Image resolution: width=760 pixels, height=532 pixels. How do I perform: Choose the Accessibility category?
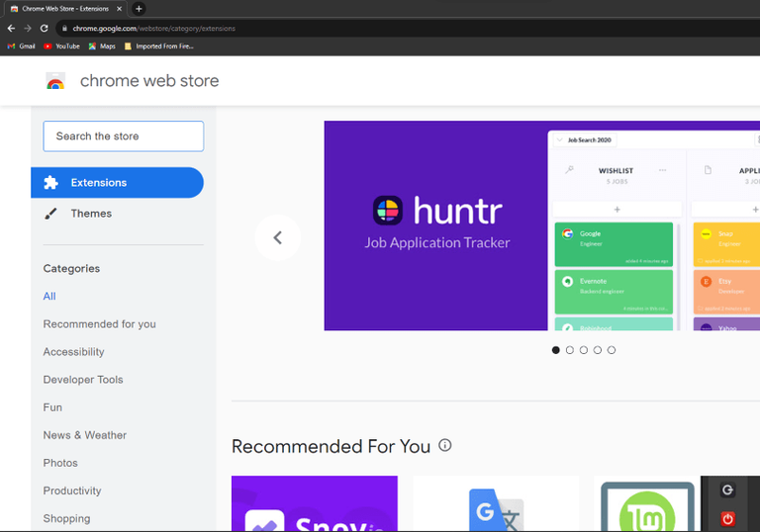point(73,352)
